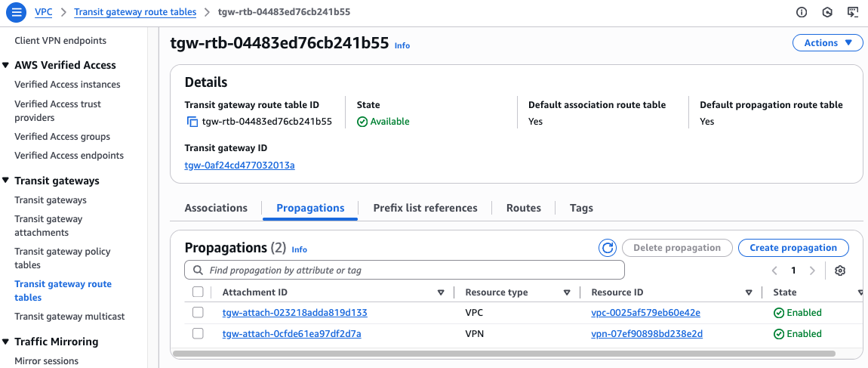Switch to the Routes tab
This screenshot has width=868, height=368.
[x=523, y=208]
